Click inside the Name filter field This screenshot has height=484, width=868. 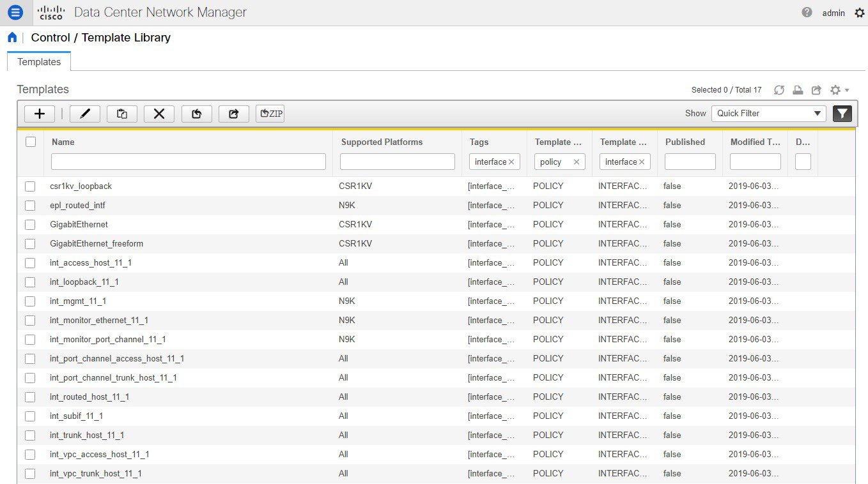pyautogui.click(x=188, y=162)
